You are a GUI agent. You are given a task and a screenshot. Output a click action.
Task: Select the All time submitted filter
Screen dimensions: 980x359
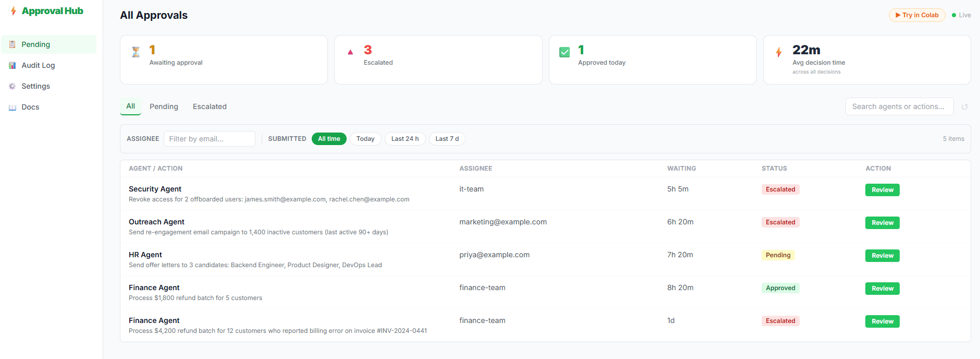tap(329, 139)
